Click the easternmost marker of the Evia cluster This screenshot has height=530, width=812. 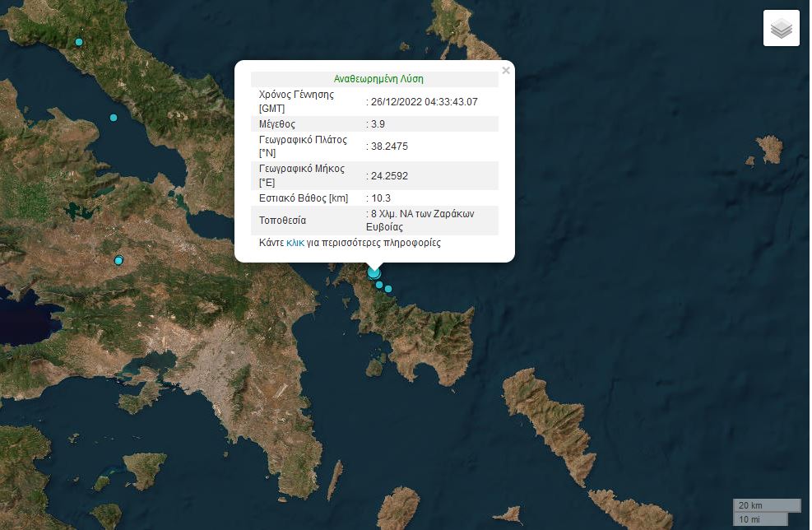(388, 289)
